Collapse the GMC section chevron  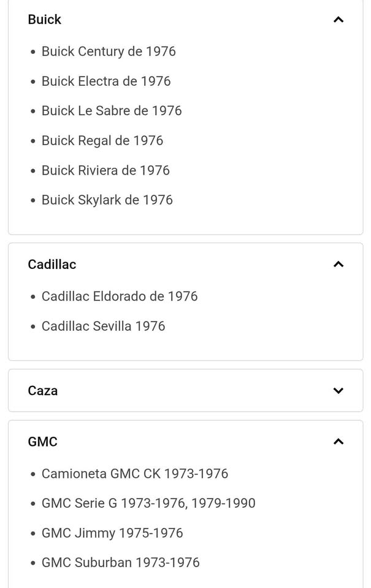[x=338, y=442]
